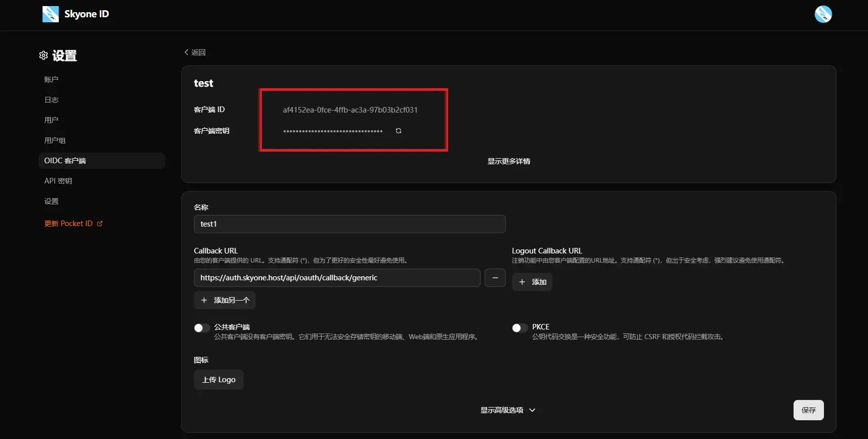Click 添加 under Logout Callback URL
This screenshot has height=439, width=868.
532,282
